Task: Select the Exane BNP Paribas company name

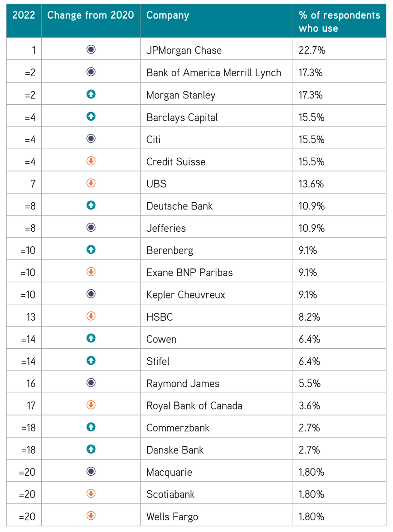Action: click(x=189, y=273)
